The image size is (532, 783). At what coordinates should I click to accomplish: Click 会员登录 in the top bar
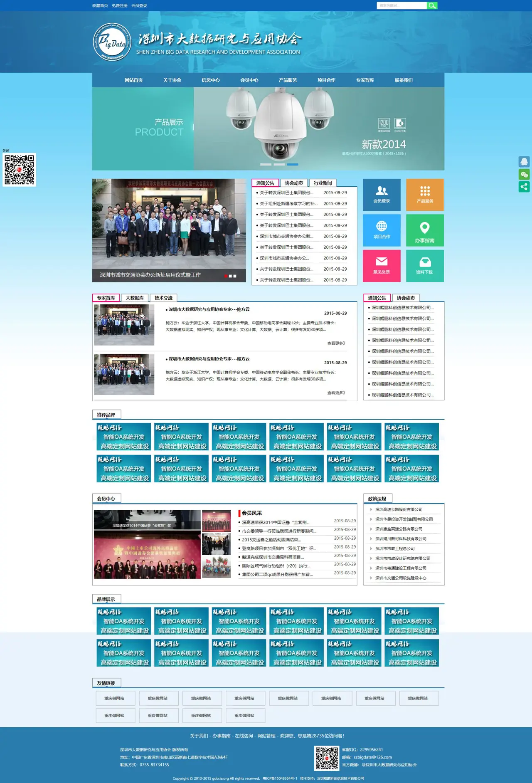tap(139, 5)
